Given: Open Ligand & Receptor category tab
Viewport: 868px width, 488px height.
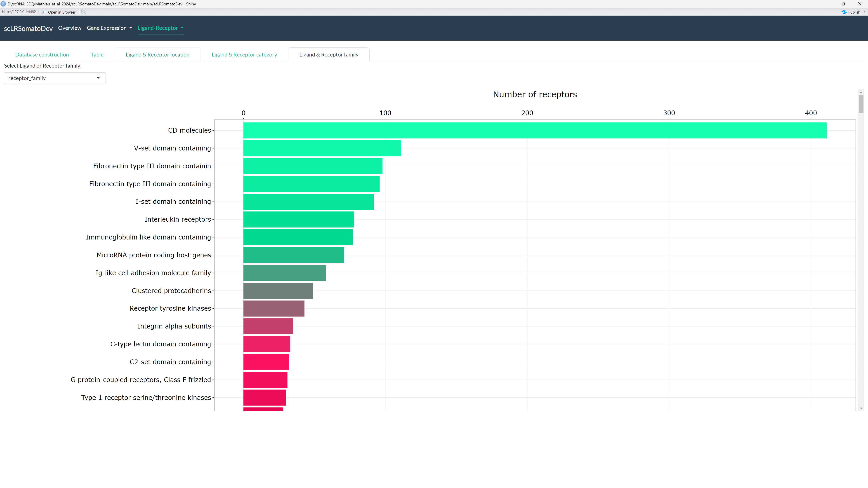Looking at the screenshot, I should coord(244,54).
